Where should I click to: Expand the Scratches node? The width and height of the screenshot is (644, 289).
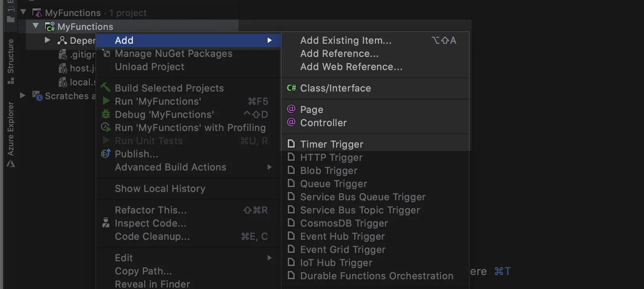pyautogui.click(x=23, y=96)
